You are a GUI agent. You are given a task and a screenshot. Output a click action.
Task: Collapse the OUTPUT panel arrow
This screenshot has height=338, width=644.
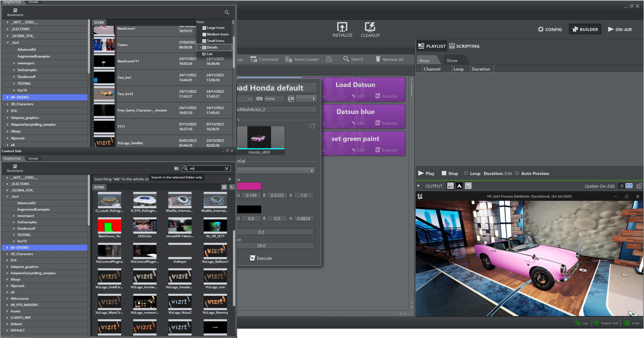pos(418,186)
